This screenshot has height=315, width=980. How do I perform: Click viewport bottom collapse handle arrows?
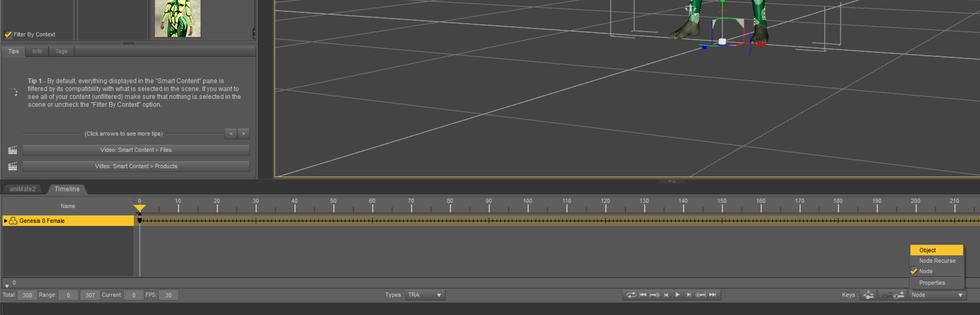point(672,181)
